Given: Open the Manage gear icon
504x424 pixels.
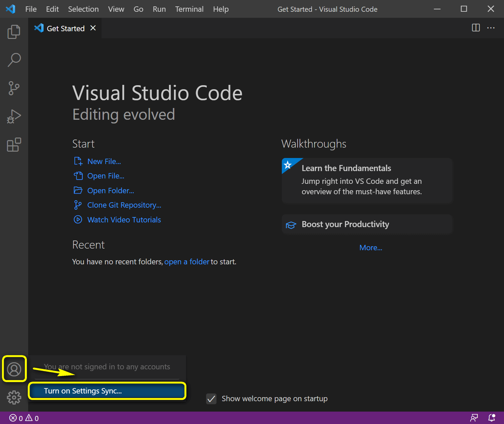Looking at the screenshot, I should click(14, 397).
